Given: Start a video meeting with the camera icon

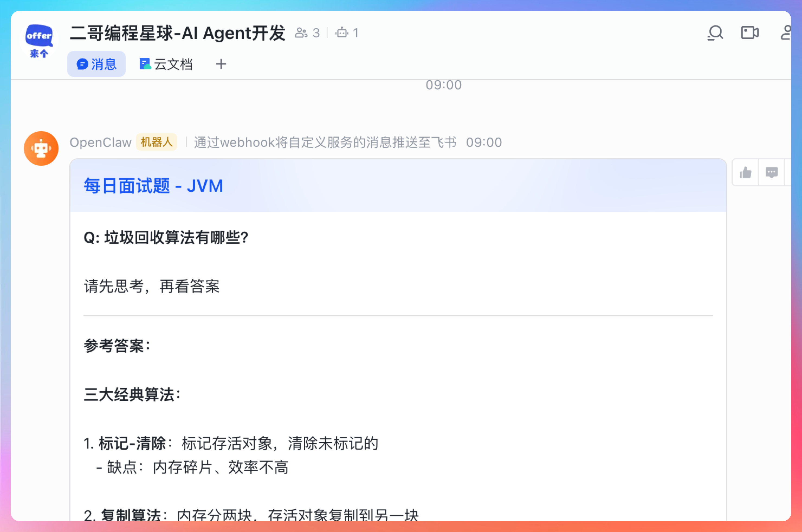Looking at the screenshot, I should (749, 33).
